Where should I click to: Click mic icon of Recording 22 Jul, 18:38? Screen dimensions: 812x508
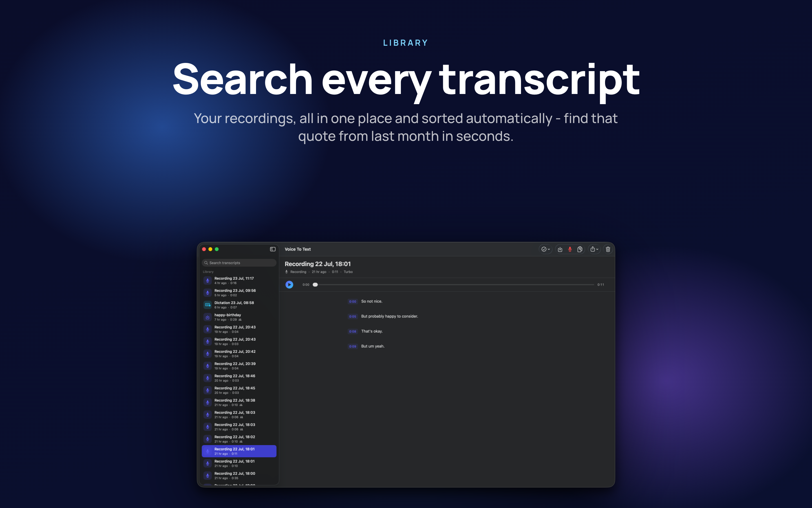click(x=208, y=402)
